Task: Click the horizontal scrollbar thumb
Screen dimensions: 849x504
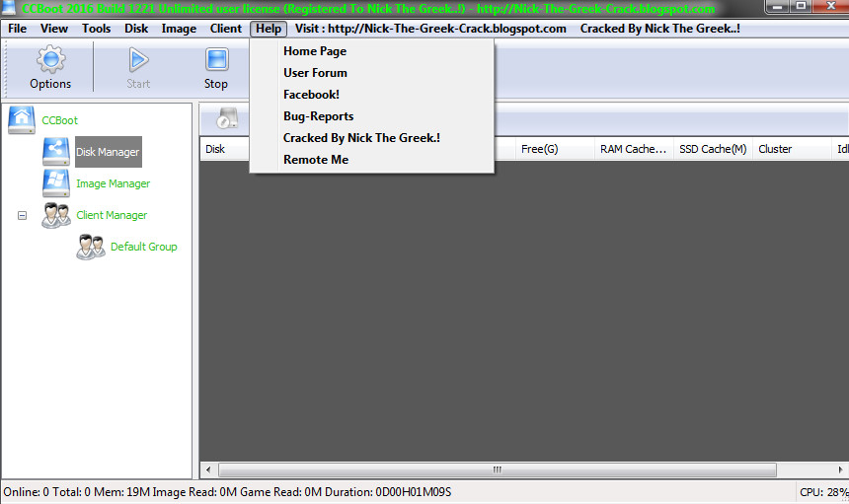Action: coord(497,469)
